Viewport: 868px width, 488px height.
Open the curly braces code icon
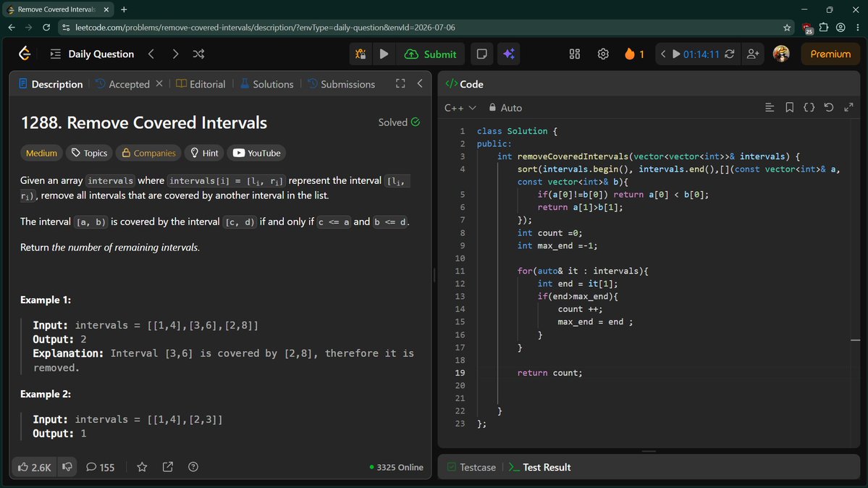(x=809, y=107)
